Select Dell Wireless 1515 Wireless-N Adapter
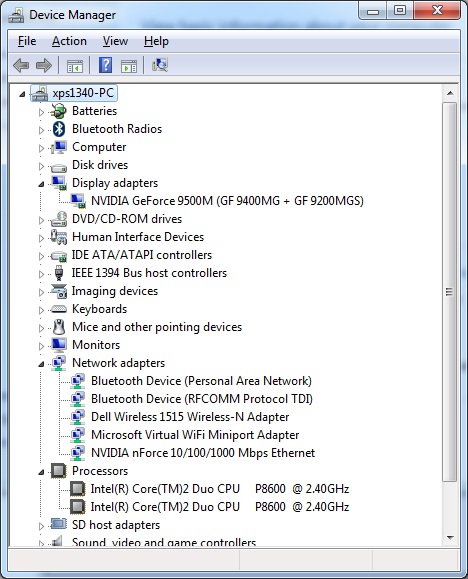The width and height of the screenshot is (468, 579). pos(190,417)
